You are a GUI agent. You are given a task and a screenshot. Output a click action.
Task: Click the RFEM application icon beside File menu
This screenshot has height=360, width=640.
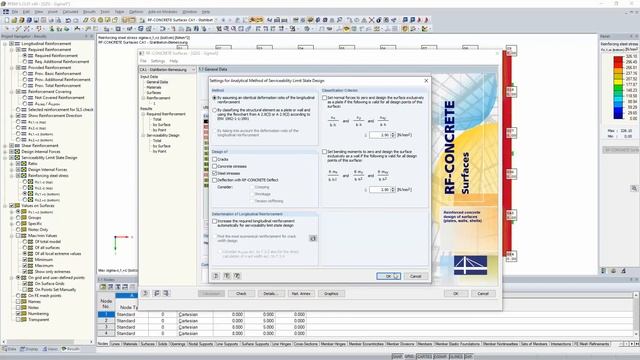(6, 12)
